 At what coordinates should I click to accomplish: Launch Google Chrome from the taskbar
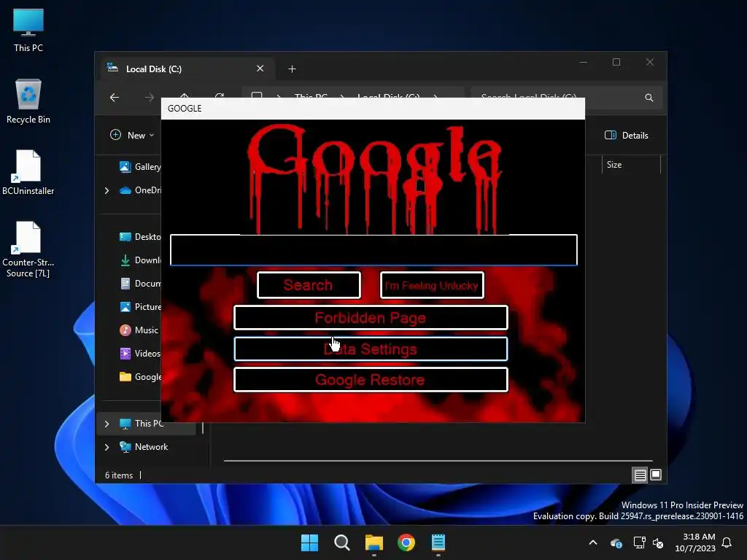(406, 542)
